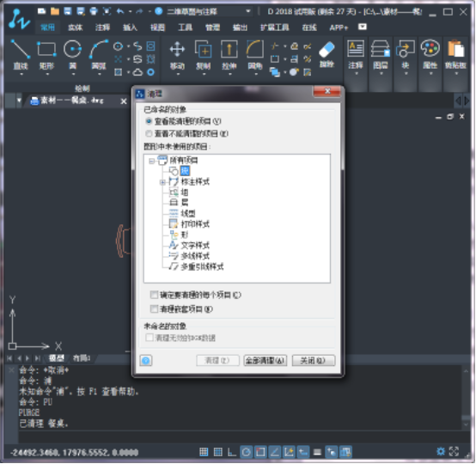Viewport: 476px width, 464px height.
Task: Toggle polar tracking in status bar
Action: click(x=246, y=452)
